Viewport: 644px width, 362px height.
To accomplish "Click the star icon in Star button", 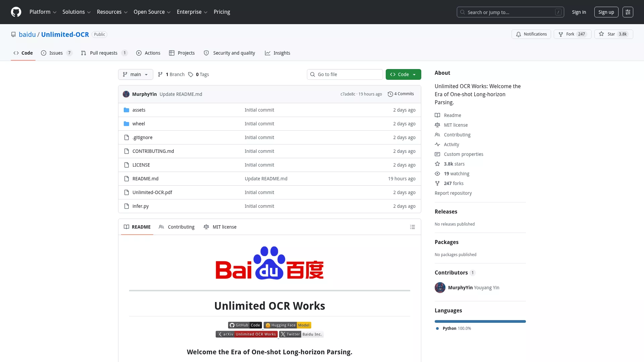I will click(601, 34).
